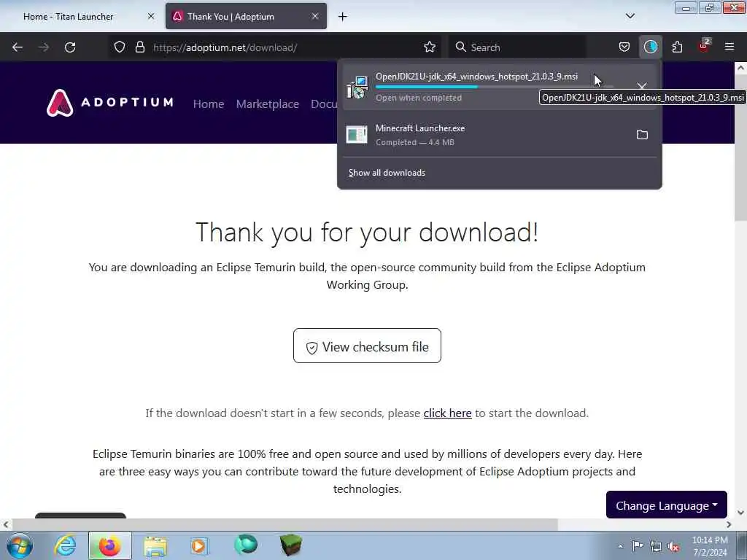The image size is (747, 560).
Task: Open a new browser tab
Action: [343, 17]
